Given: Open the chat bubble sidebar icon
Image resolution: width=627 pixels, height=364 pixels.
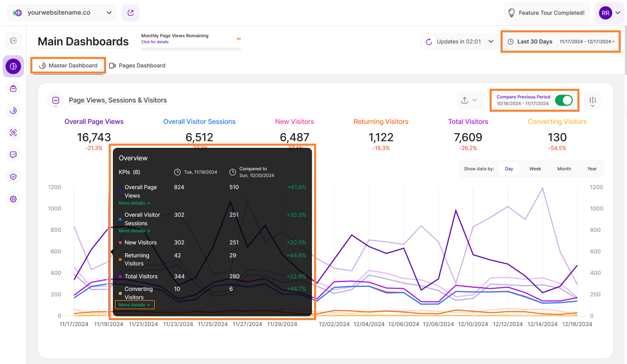Looking at the screenshot, I should (x=13, y=155).
